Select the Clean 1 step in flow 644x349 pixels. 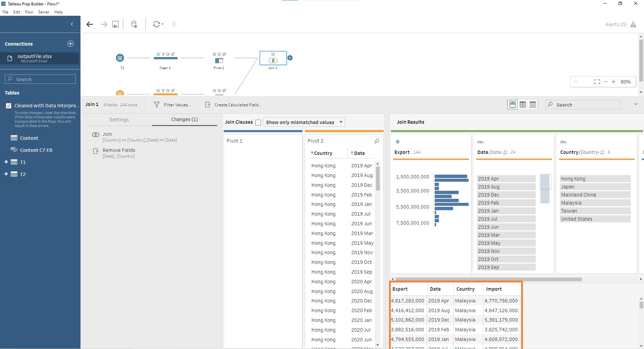coord(165,58)
